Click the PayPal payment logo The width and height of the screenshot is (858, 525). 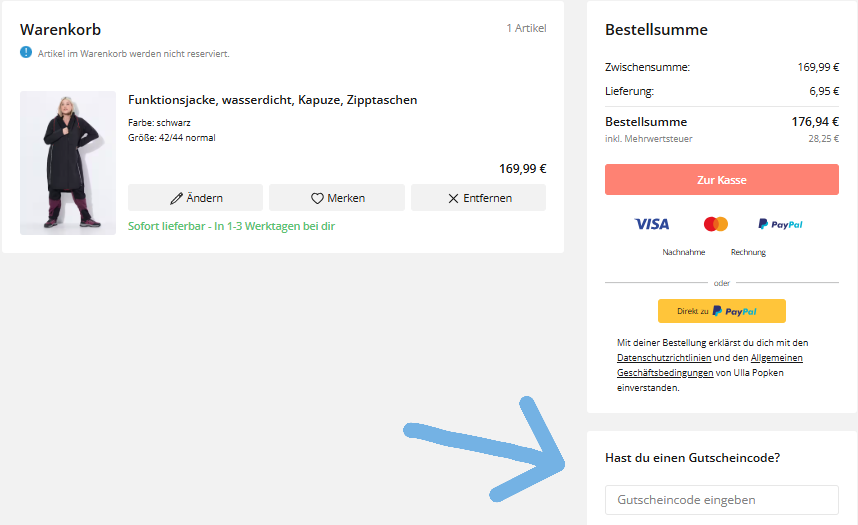[780, 224]
